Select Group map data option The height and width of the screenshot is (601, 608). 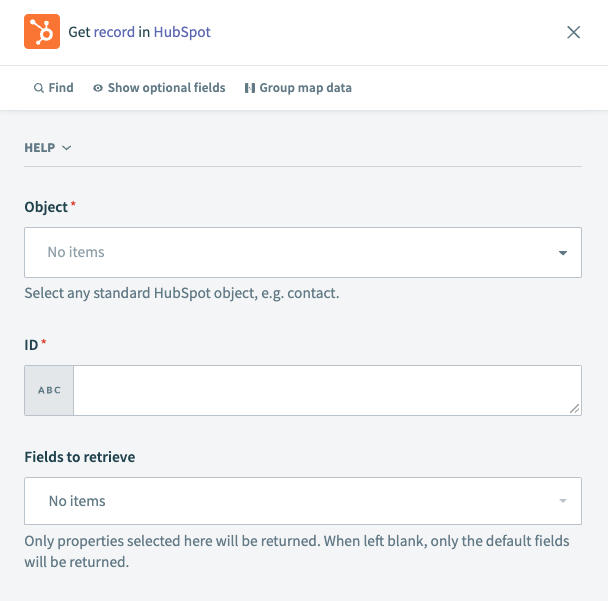coord(305,88)
